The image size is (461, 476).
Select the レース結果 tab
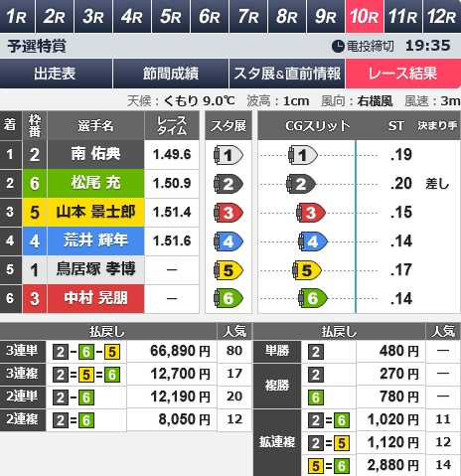[403, 74]
